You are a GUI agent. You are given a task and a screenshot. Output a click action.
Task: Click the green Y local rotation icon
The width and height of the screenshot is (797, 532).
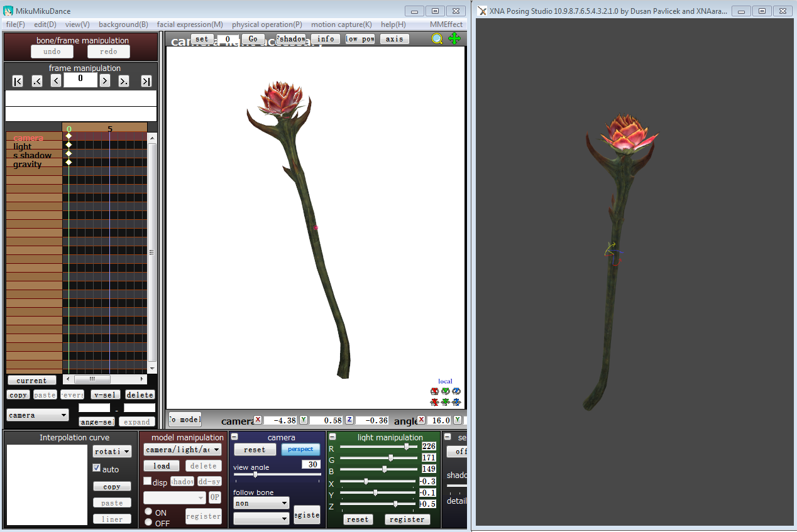pos(445,391)
